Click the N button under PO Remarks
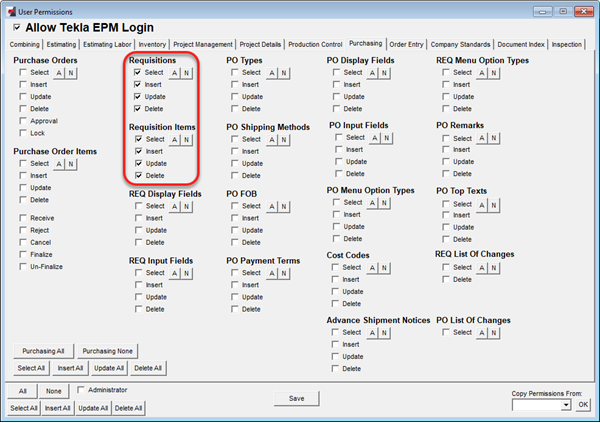 point(494,138)
